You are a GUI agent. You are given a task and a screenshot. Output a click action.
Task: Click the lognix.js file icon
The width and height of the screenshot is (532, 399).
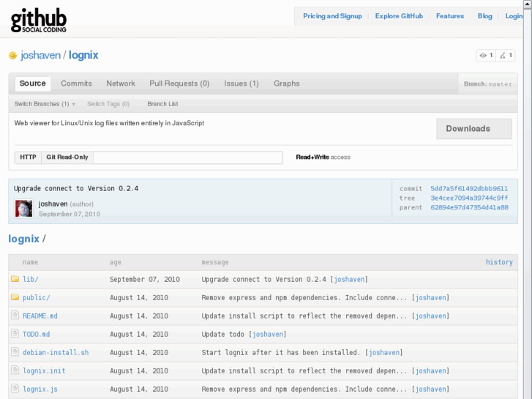15,389
